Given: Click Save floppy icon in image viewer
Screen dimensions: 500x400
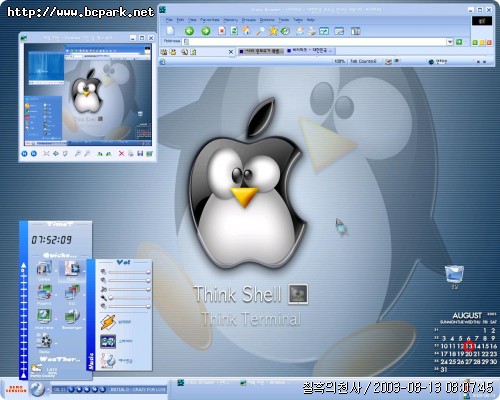Looking at the screenshot, I should [140, 153].
